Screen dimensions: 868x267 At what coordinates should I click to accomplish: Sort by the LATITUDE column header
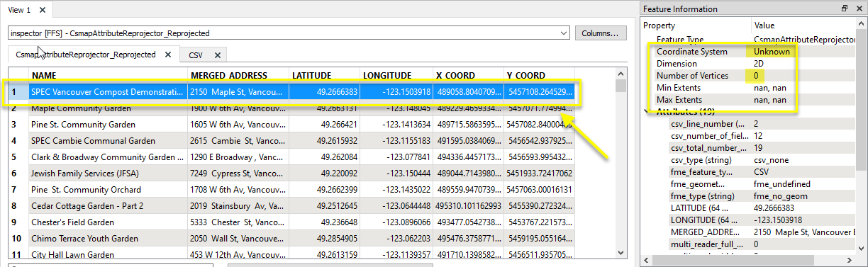(325, 75)
